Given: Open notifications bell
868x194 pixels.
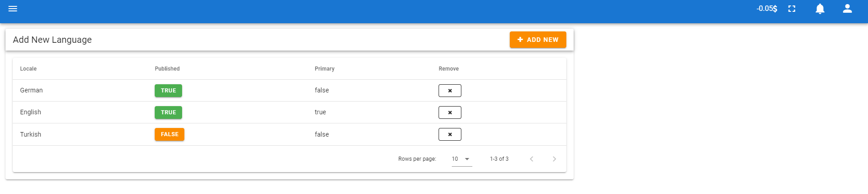Looking at the screenshot, I should click(x=820, y=9).
